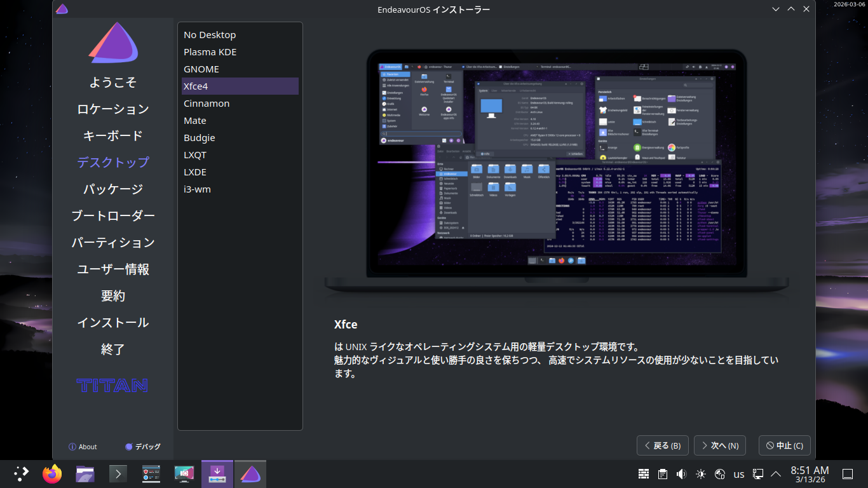Open the KDE application launcher menu

pyautogui.click(x=22, y=474)
